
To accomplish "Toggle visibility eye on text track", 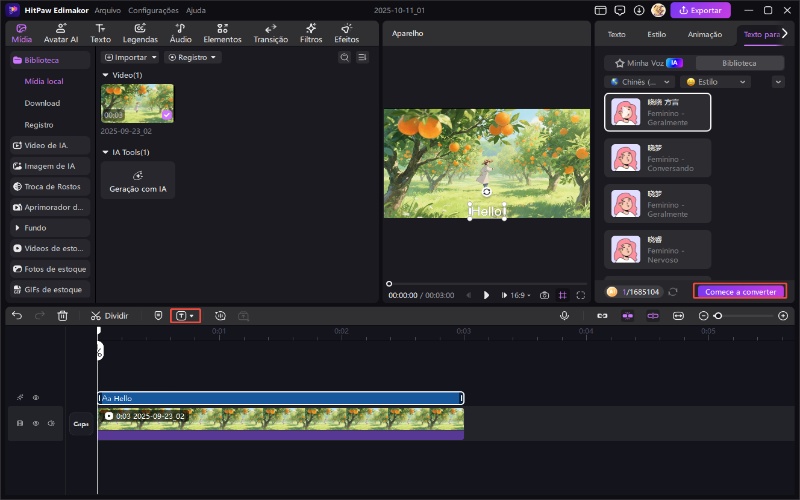I will (x=35, y=398).
